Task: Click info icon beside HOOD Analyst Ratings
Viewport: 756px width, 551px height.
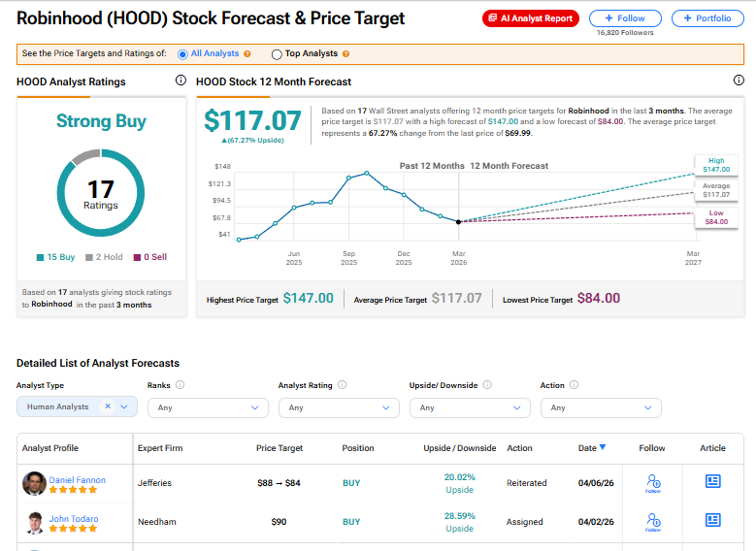Action: point(181,81)
